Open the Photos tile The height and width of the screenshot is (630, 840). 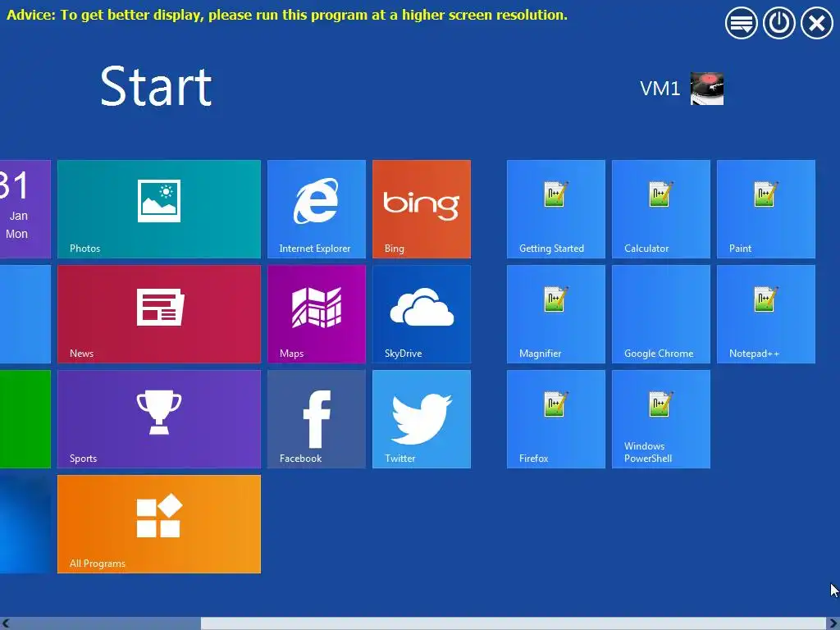(x=159, y=209)
